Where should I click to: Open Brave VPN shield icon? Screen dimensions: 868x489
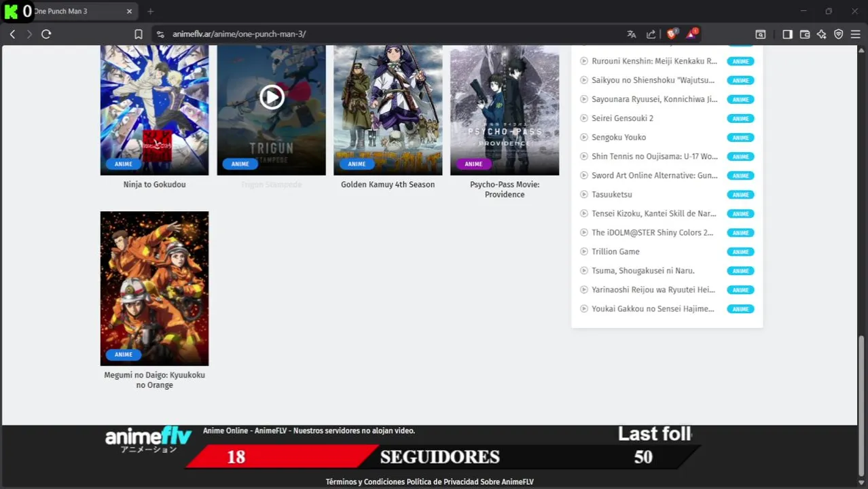pyautogui.click(x=839, y=34)
